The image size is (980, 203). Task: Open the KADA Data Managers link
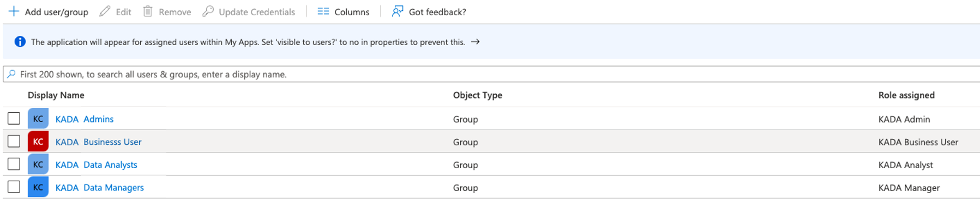100,188
